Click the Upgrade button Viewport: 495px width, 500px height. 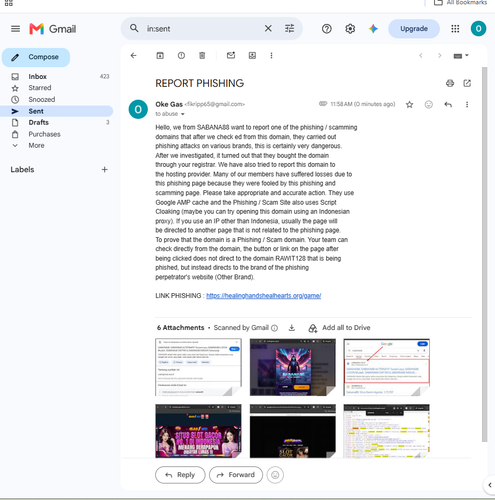coord(414,29)
